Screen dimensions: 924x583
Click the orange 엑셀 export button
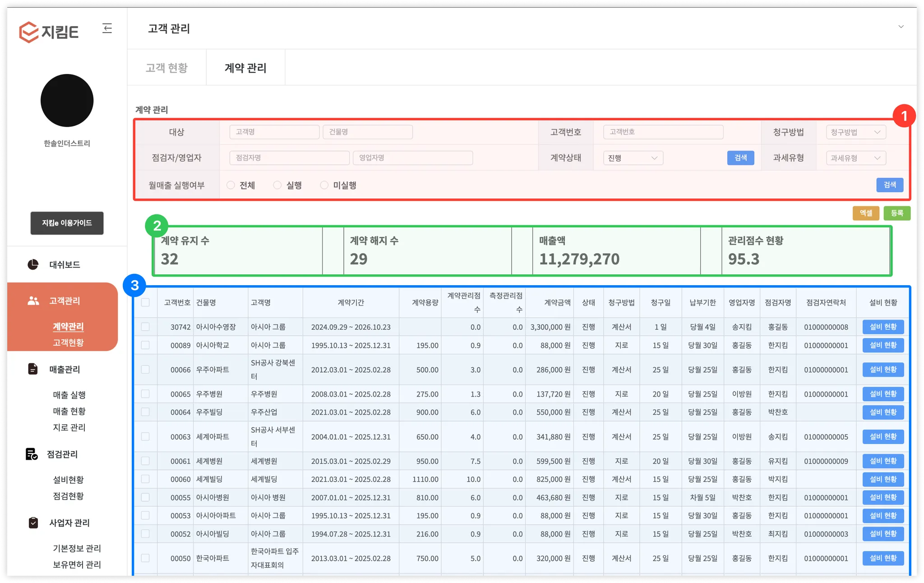(x=865, y=213)
